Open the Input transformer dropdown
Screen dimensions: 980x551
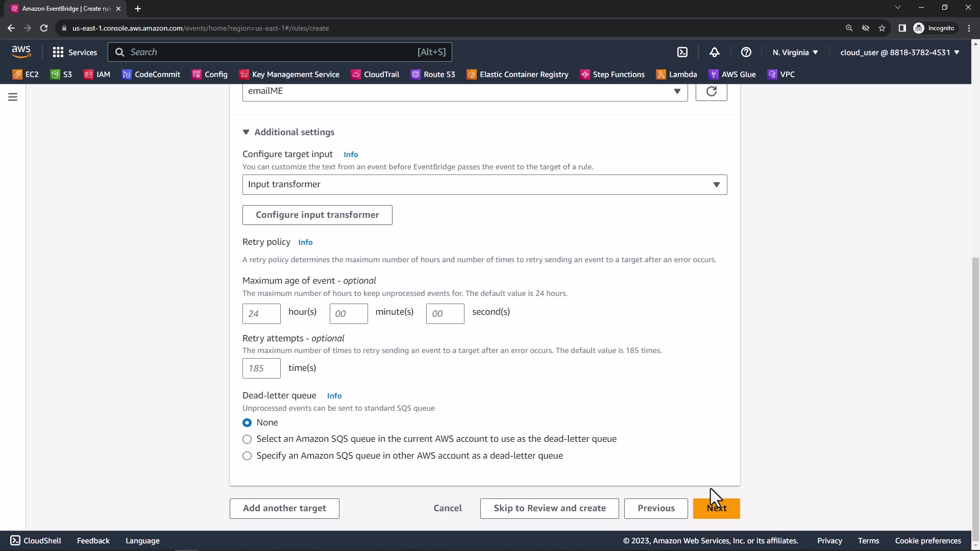[484, 185]
